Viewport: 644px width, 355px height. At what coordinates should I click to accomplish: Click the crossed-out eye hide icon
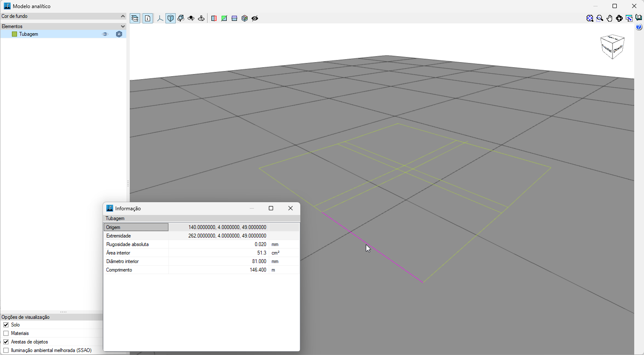click(255, 18)
